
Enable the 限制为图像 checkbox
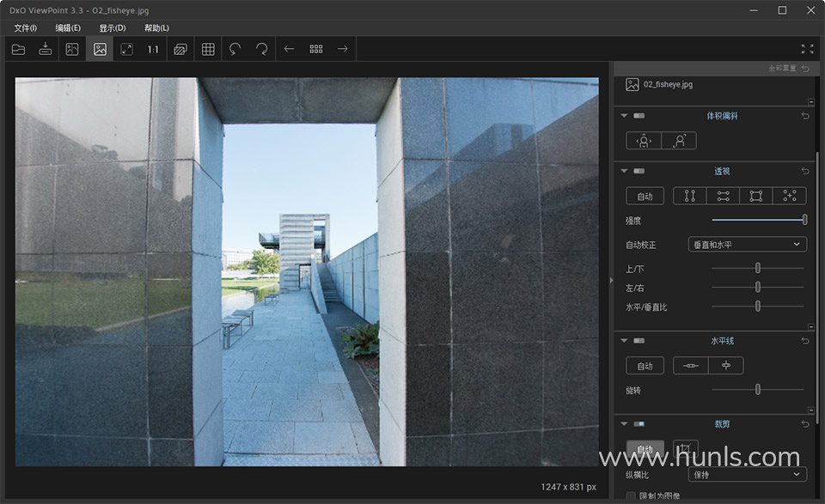tap(632, 495)
